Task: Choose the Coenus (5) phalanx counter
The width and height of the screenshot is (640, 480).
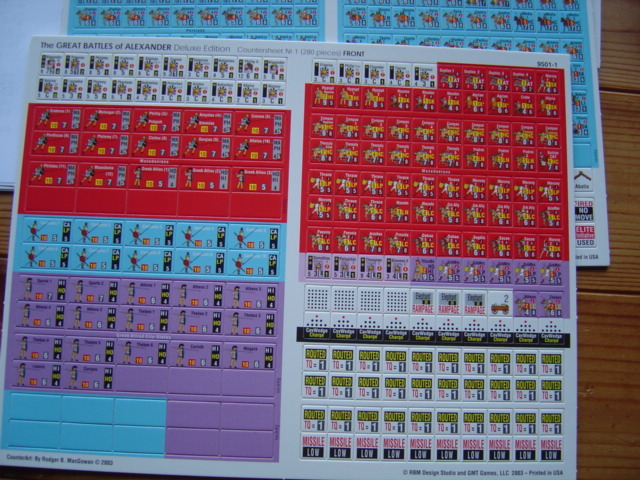Action: click(x=259, y=123)
